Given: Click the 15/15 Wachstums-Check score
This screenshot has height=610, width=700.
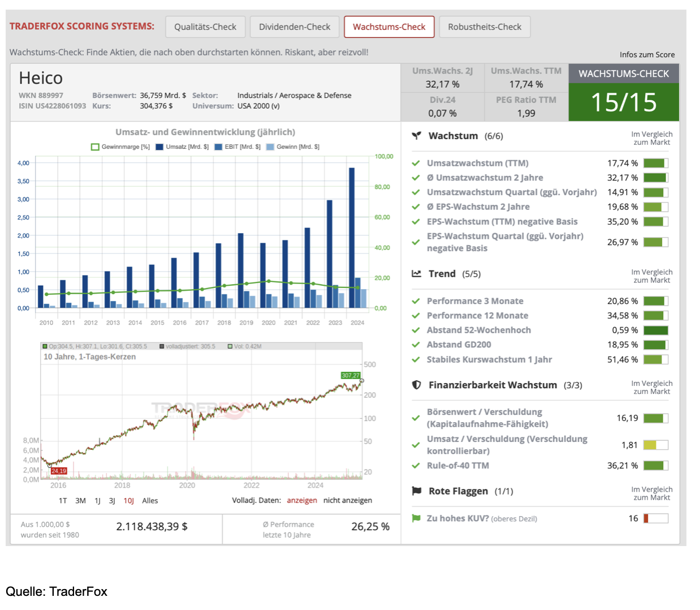Looking at the screenshot, I should (x=624, y=102).
